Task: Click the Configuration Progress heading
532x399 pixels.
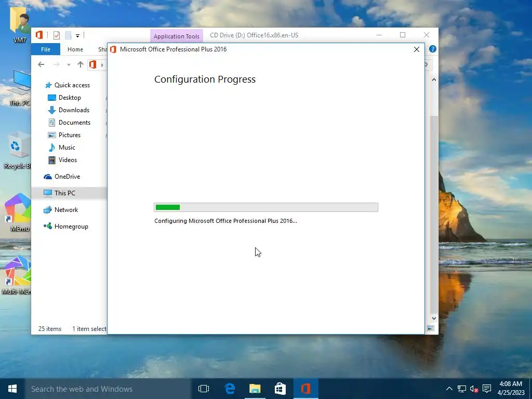Action: [x=205, y=79]
